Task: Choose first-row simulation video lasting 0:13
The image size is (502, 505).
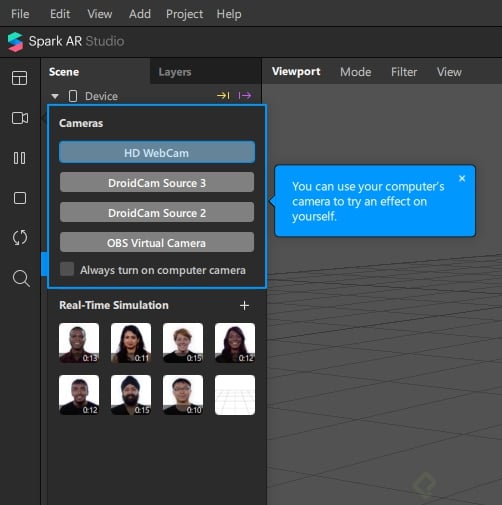Action: click(x=79, y=343)
